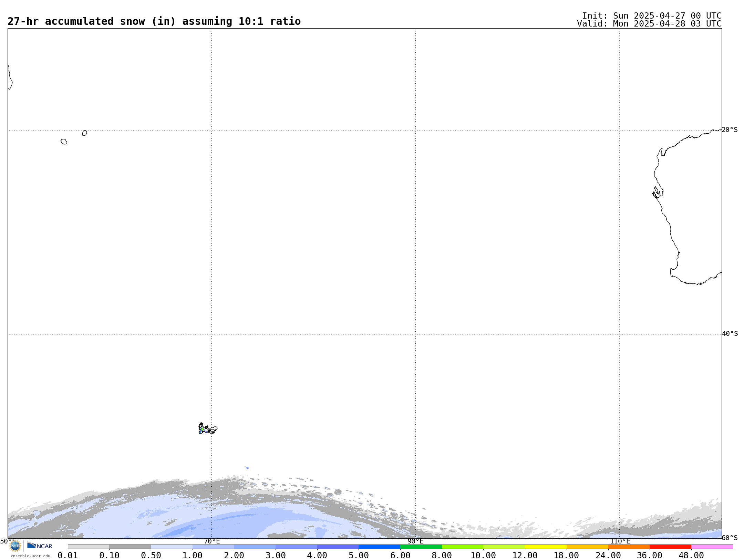The width and height of the screenshot is (744, 560).
Task: Open the ensemble.ucar.edu link text
Action: pos(30,556)
